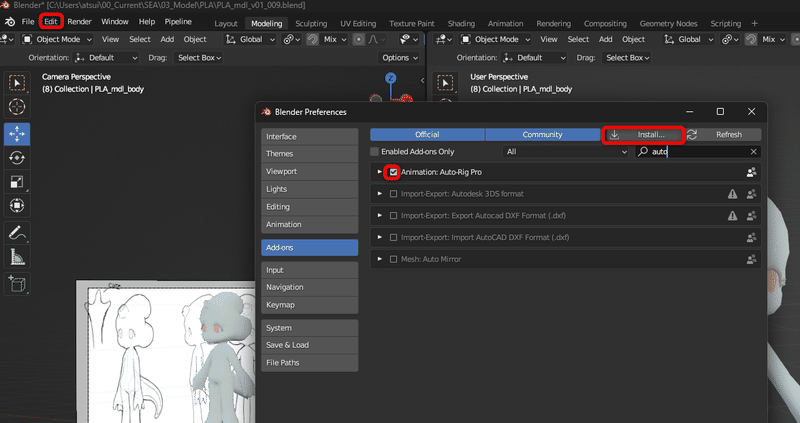Open the Window menu

[114, 22]
